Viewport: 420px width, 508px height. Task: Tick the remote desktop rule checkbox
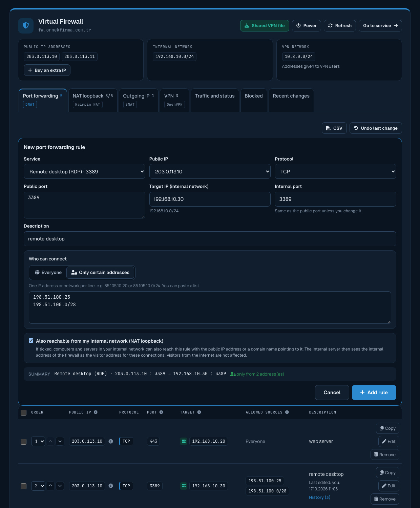(24, 486)
